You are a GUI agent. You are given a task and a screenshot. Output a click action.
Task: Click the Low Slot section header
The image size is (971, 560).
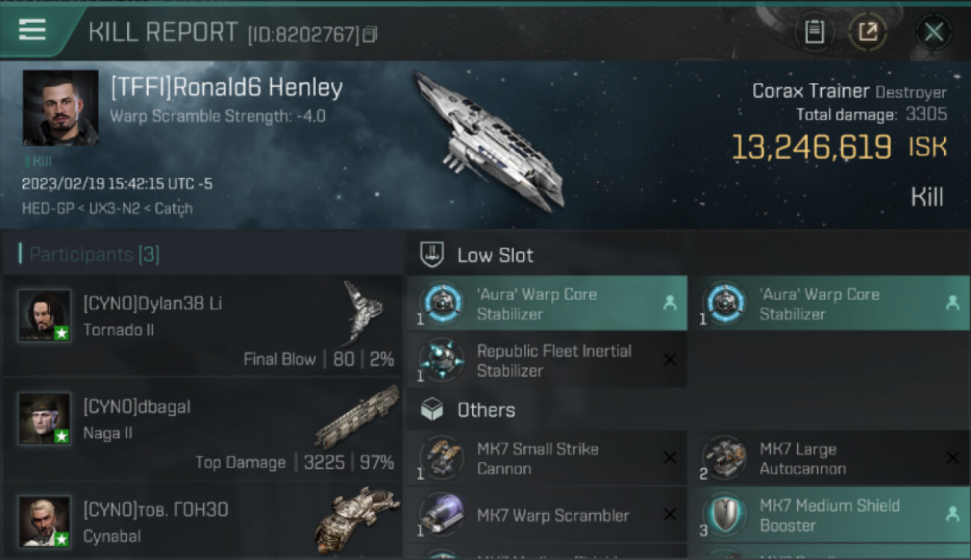[494, 255]
